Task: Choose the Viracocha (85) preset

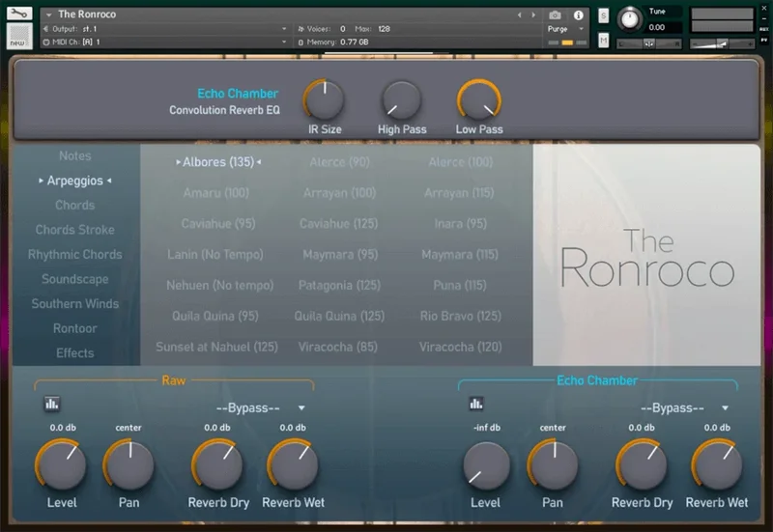Action: coord(337,348)
